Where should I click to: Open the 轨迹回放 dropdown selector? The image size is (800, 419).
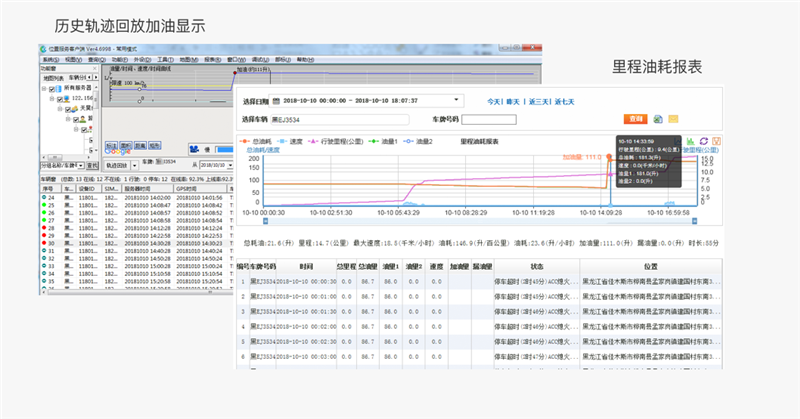coord(133,165)
